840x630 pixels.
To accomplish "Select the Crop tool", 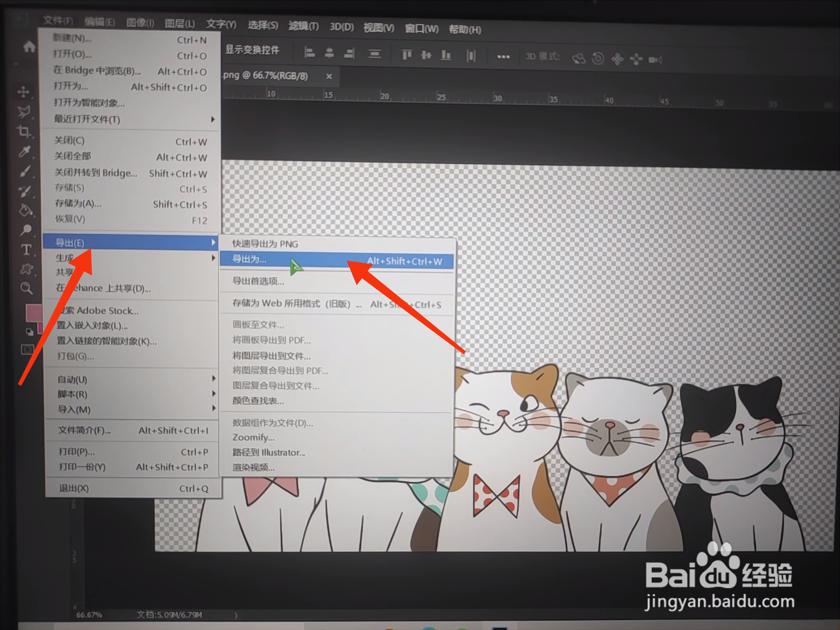I will point(24,131).
